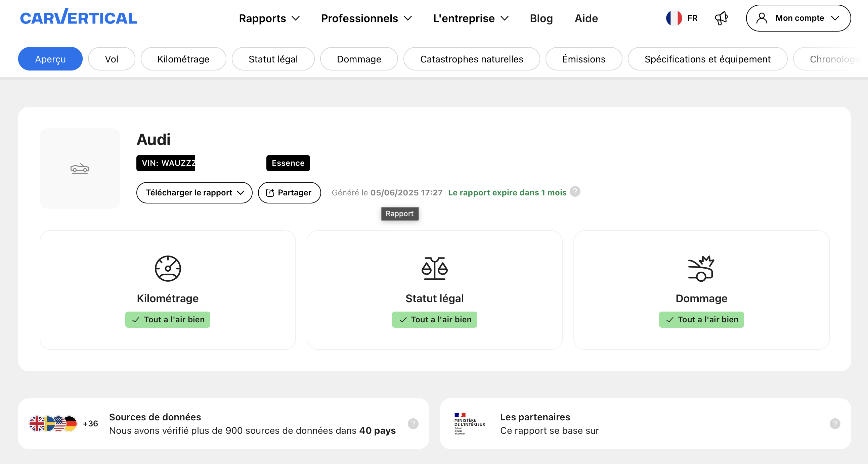Open the announcements megaphone icon

pyautogui.click(x=721, y=18)
